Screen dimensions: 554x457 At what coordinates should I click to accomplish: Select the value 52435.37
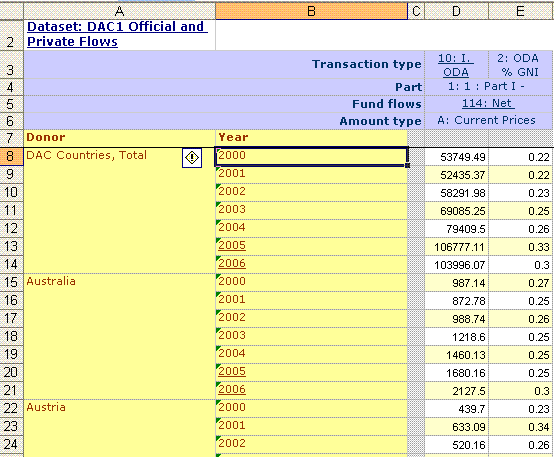(456, 175)
